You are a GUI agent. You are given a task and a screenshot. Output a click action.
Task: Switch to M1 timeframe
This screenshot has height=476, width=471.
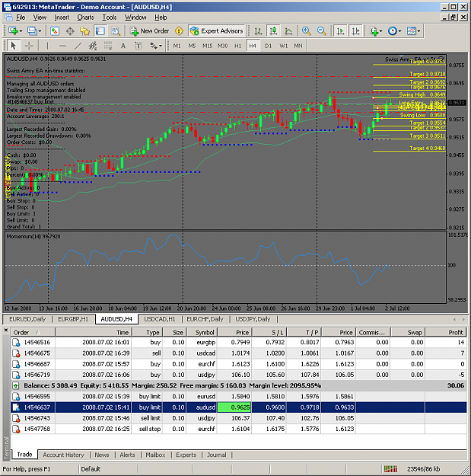coord(177,46)
